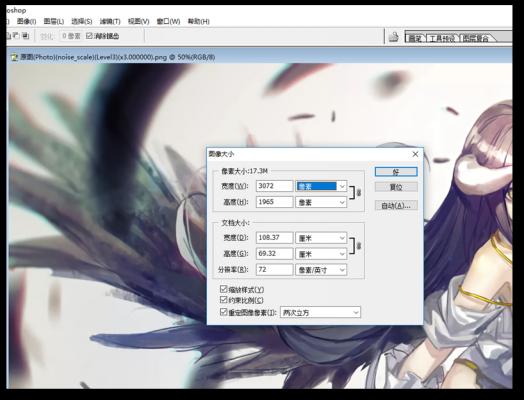The height and width of the screenshot is (400, 524).
Task: Open the 图层(L) Layer menu
Action: pyautogui.click(x=54, y=21)
